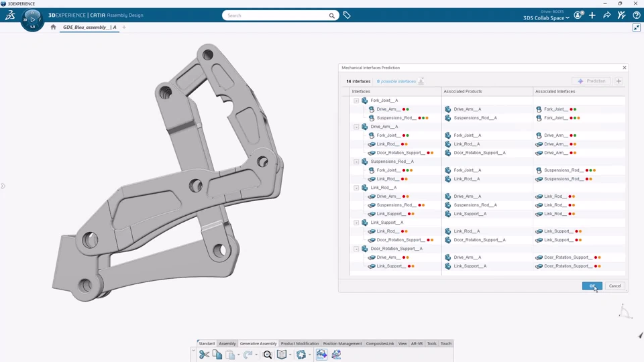Click the plus icon beside Prediction button
Image resolution: width=644 pixels, height=362 pixels.
[x=619, y=81]
